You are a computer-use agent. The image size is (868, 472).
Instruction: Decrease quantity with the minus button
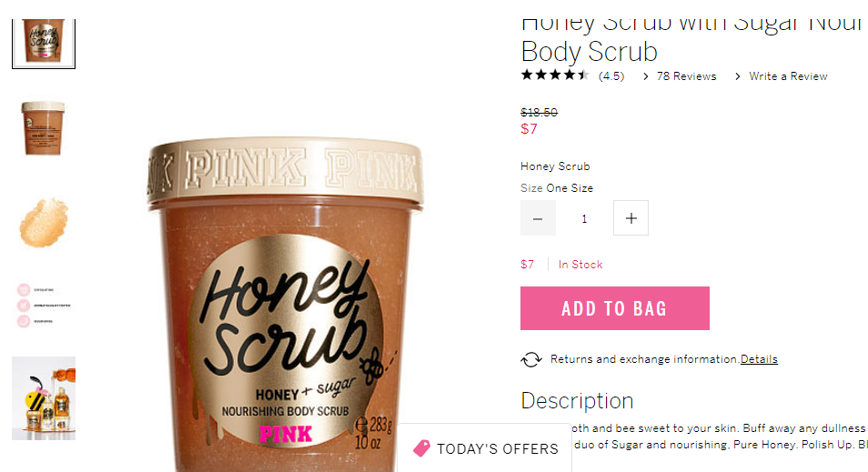point(538,218)
